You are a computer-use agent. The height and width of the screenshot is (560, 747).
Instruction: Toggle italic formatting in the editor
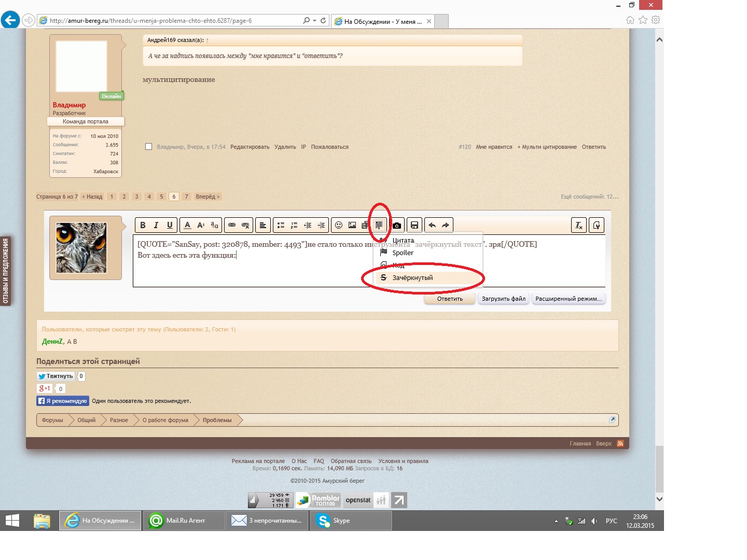coord(156,225)
